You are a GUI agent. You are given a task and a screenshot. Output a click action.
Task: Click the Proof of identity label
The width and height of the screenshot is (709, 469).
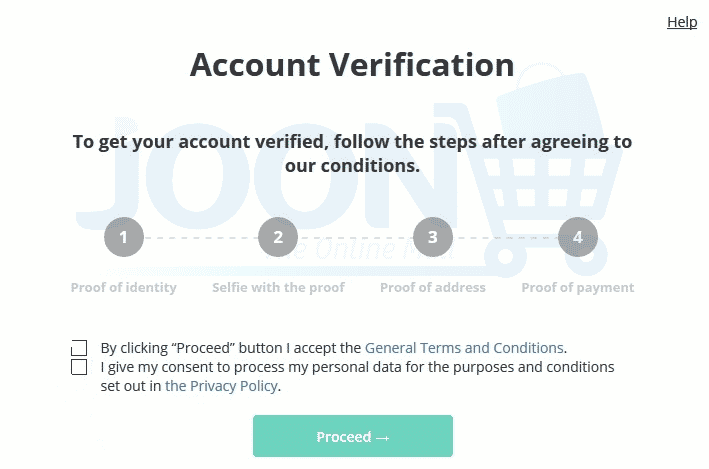(123, 288)
